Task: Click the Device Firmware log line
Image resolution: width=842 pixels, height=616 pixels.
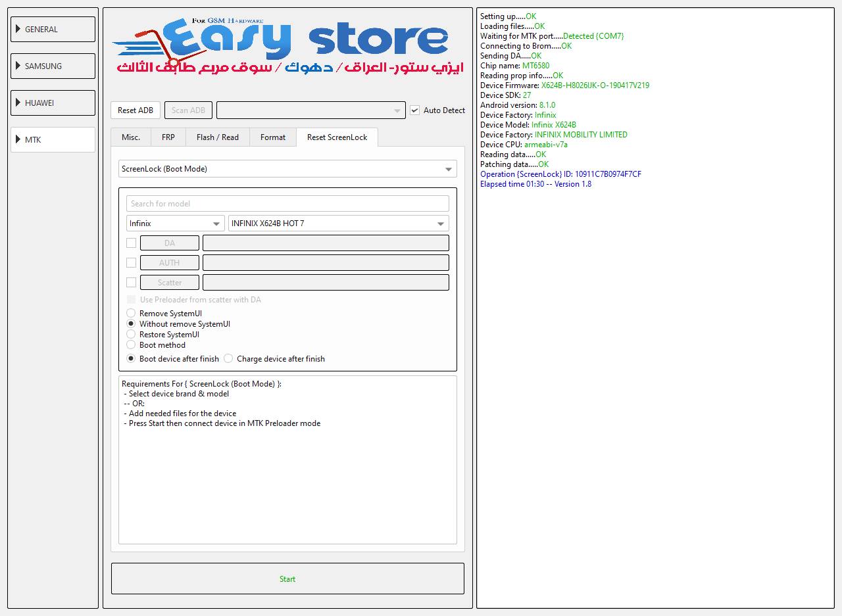Action: point(564,85)
